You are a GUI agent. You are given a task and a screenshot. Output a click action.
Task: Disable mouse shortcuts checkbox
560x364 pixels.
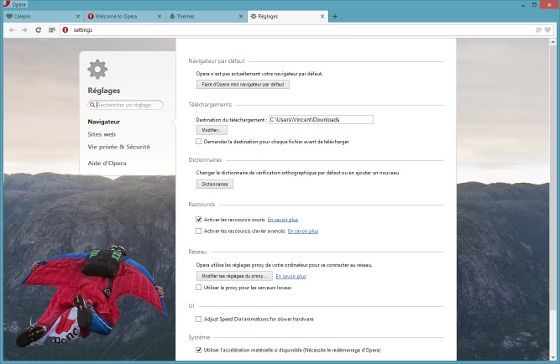199,219
